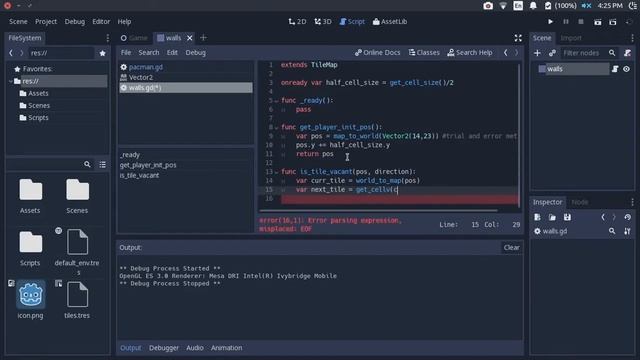Fold get_player_init_pos function on line 8
Image resolution: width=640 pixels, height=360 pixels.
pyautogui.click(x=276, y=128)
